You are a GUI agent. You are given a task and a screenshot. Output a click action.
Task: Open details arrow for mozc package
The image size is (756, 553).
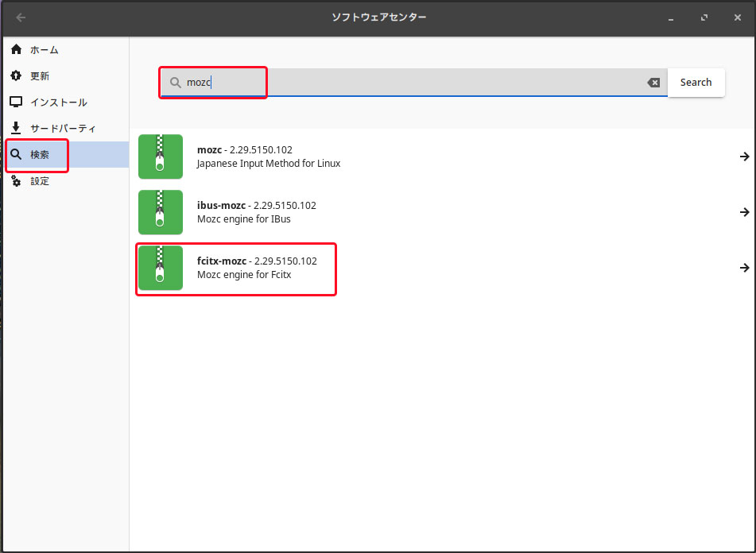(x=744, y=157)
